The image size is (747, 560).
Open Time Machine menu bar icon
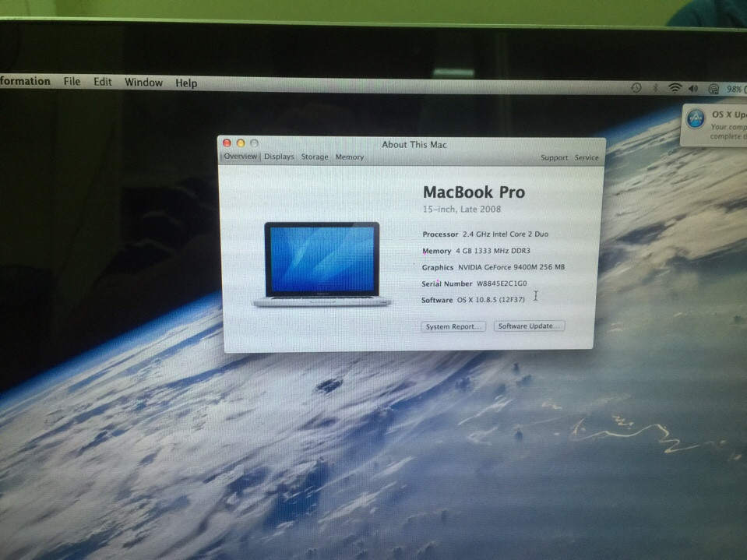[636, 87]
